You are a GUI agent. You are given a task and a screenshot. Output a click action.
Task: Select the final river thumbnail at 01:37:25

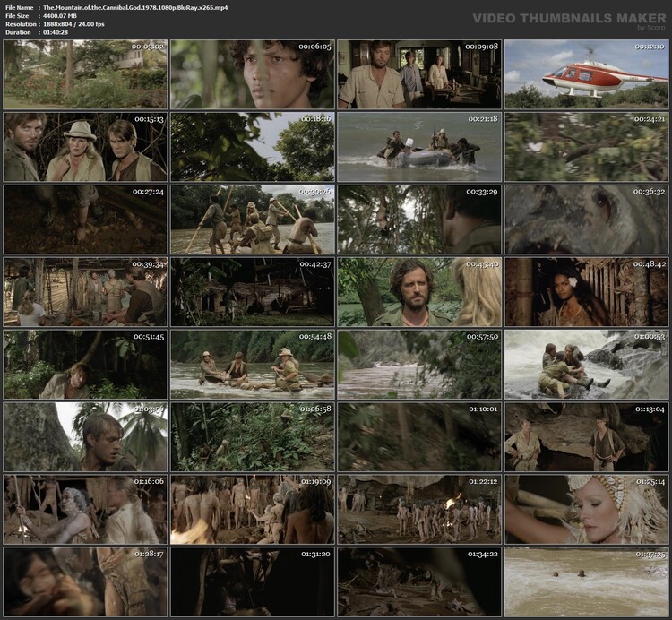586,581
